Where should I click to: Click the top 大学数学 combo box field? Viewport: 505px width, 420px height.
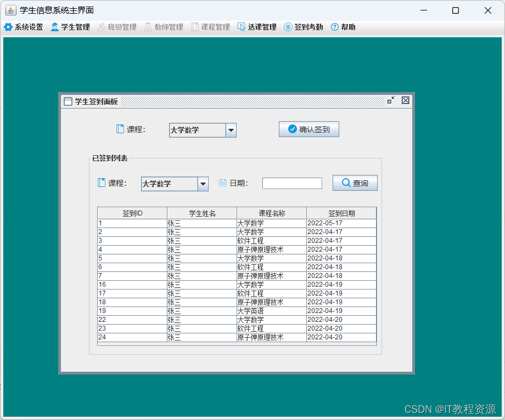(198, 130)
